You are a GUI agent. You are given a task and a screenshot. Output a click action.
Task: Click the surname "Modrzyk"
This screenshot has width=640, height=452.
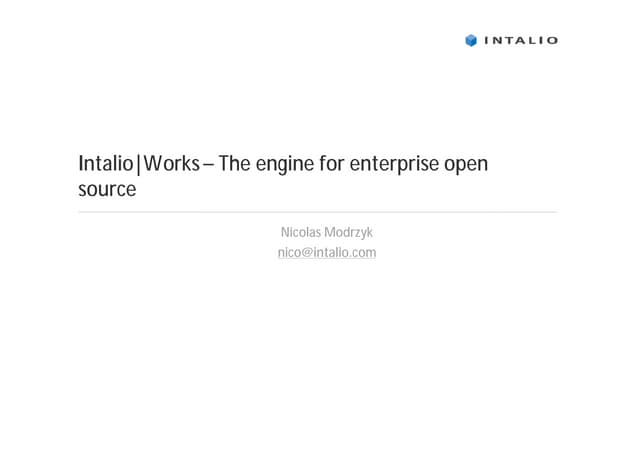pyautogui.click(x=350, y=233)
